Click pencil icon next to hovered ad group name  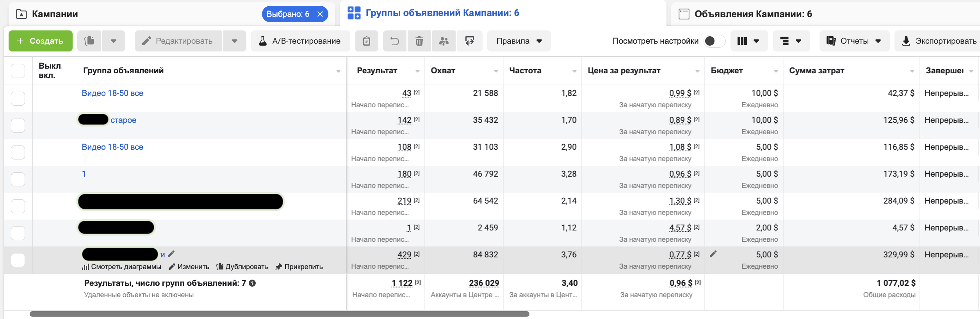(171, 254)
